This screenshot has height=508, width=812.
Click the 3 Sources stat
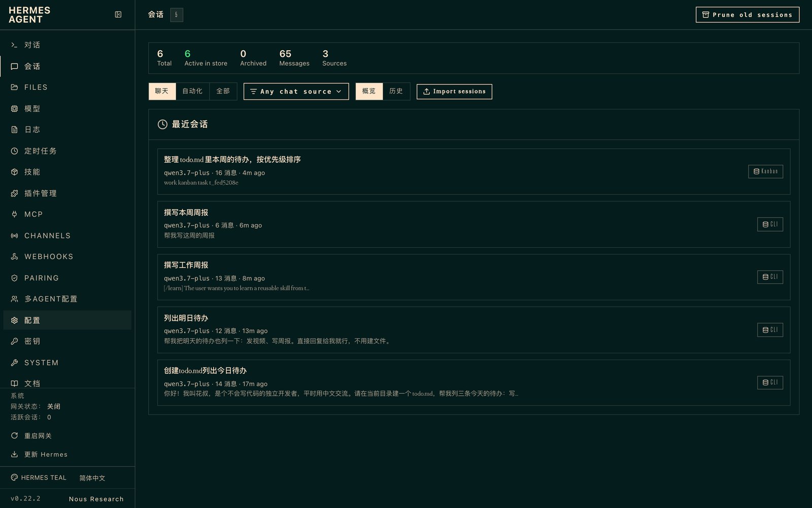[334, 58]
